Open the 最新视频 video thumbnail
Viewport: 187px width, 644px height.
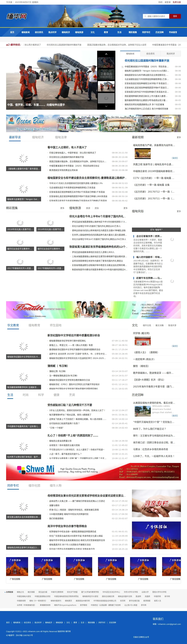pos(143,153)
